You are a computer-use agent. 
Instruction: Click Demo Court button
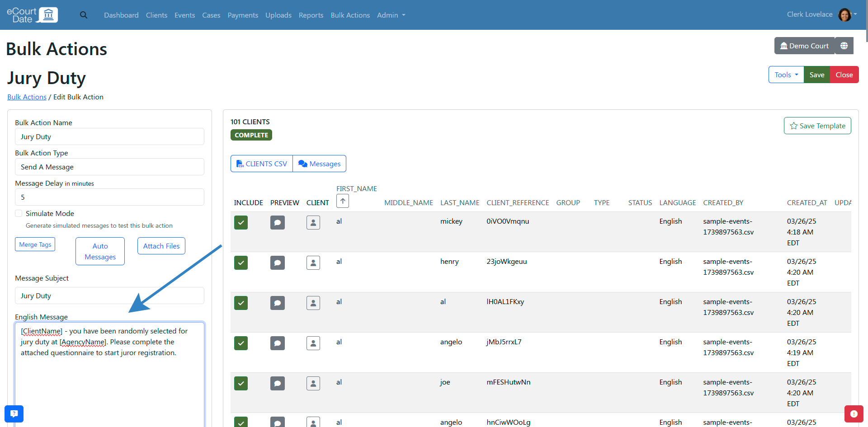(x=805, y=46)
